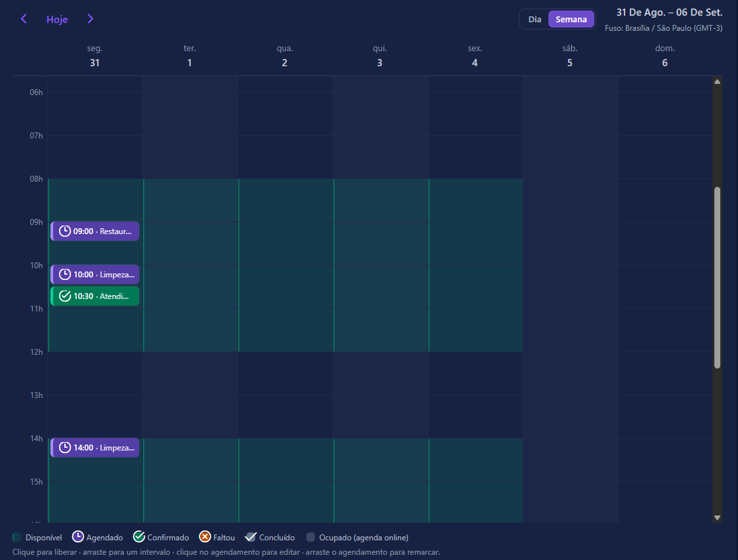Click clock icon on 10:00 appointment
Screen dimensions: 738x560
[x=65, y=274]
